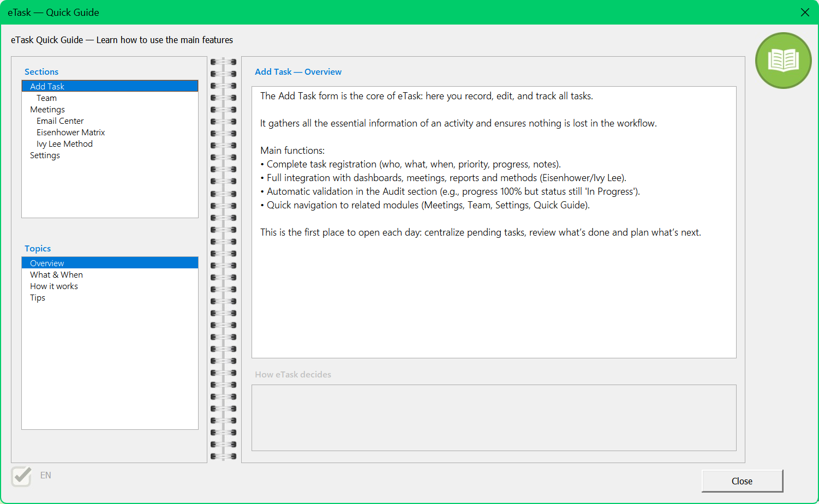Close the Quick Guide window with X

pos(805,12)
